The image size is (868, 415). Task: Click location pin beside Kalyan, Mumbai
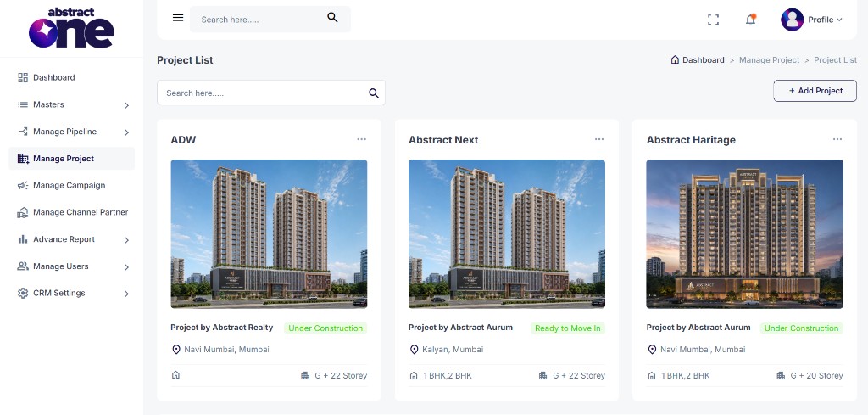coord(414,350)
